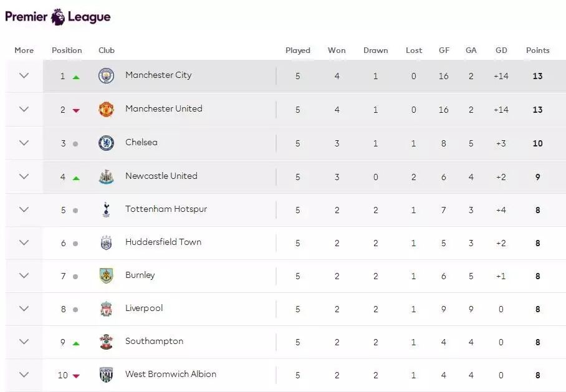
Task: Open the Tottenham Hotspur club link
Action: [x=166, y=209]
